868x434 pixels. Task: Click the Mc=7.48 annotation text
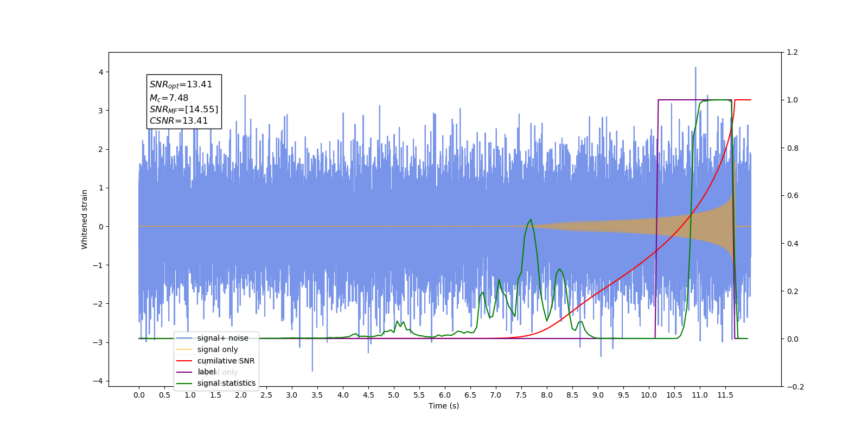[169, 98]
